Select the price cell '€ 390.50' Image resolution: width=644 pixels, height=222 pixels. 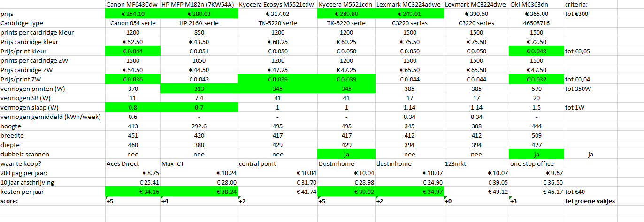[x=476, y=14]
